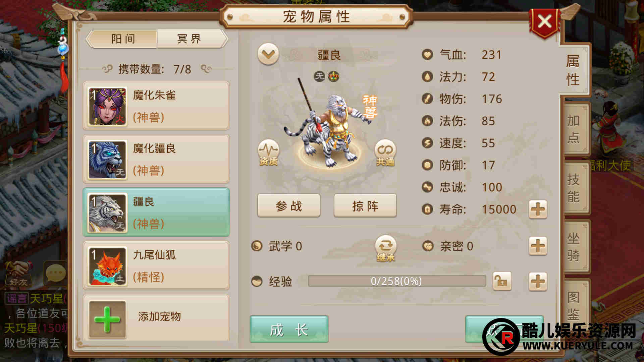The image size is (644, 362).
Task: Click the 掠阵 button
Action: (x=365, y=206)
